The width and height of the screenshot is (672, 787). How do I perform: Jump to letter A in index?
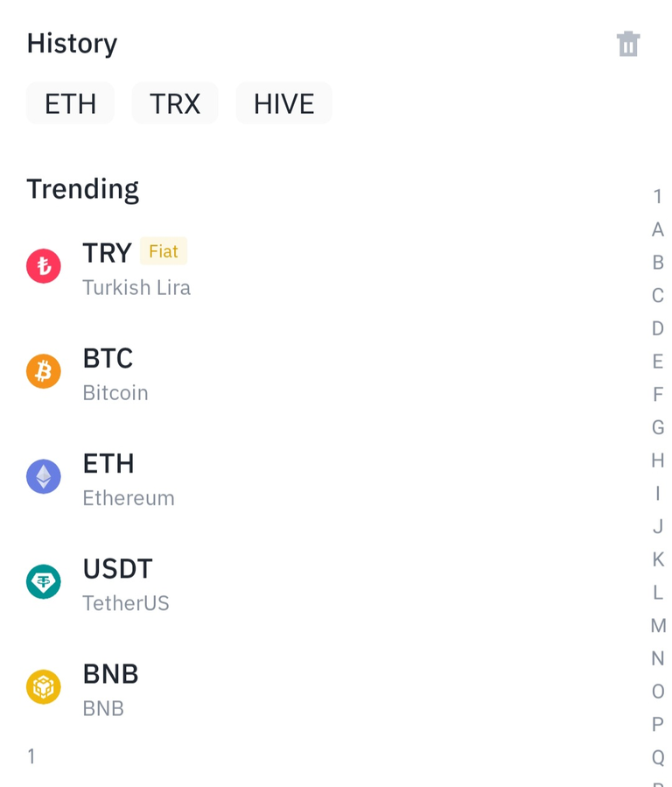(x=658, y=230)
